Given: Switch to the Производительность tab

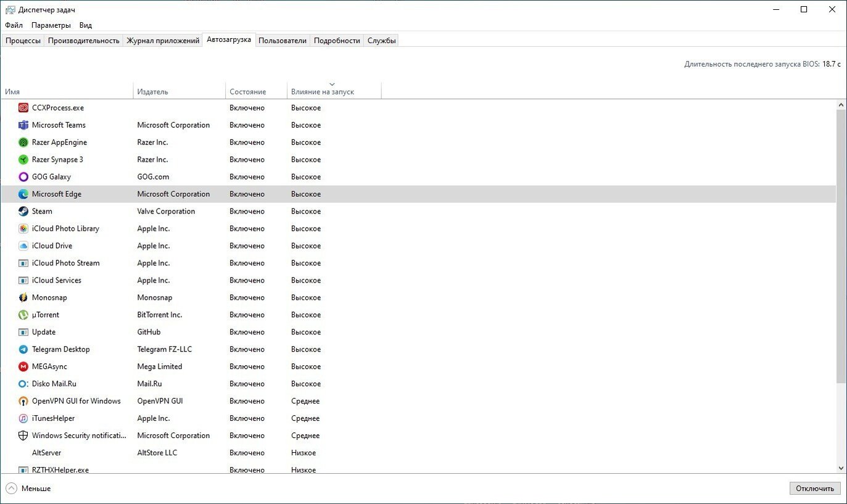Looking at the screenshot, I should [84, 41].
